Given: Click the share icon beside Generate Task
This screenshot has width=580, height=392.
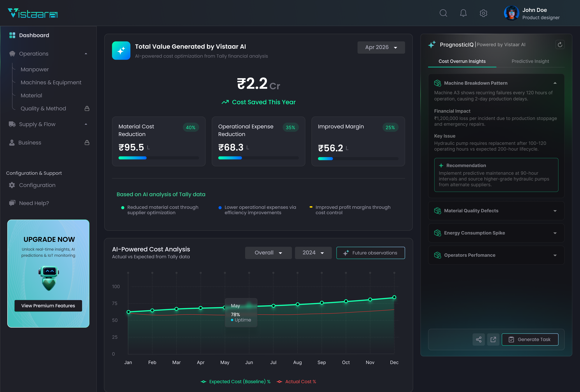Looking at the screenshot, I should point(479,339).
